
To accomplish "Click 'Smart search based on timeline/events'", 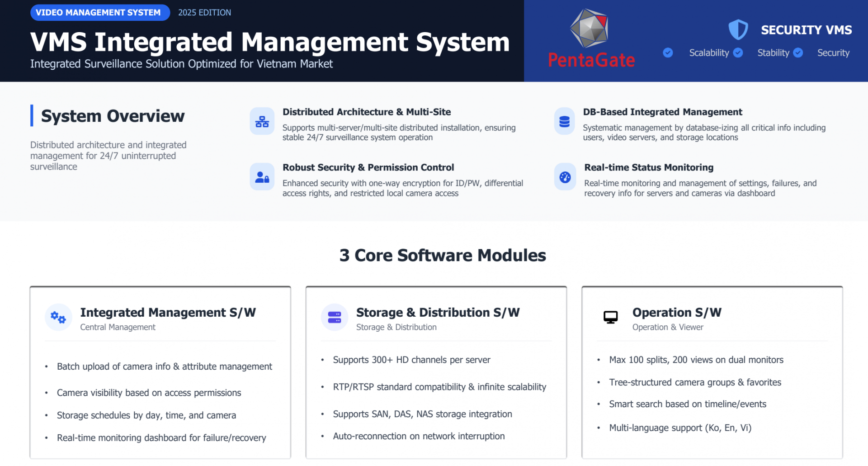I will pos(688,404).
